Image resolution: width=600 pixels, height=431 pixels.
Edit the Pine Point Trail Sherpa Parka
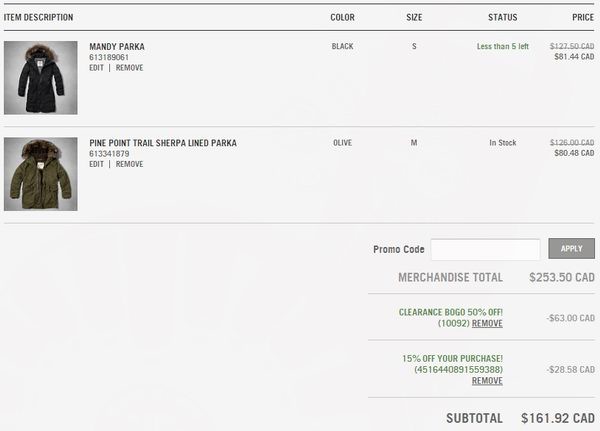click(96, 164)
